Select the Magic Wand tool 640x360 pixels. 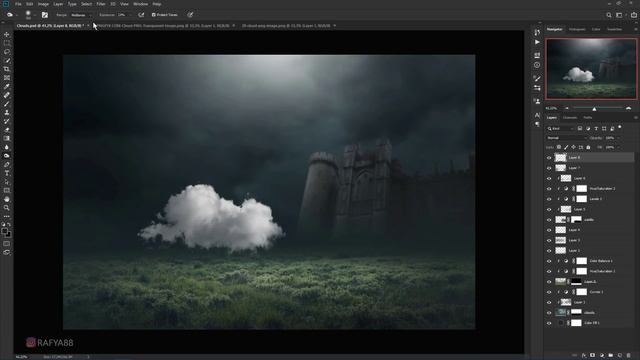pyautogui.click(x=7, y=60)
